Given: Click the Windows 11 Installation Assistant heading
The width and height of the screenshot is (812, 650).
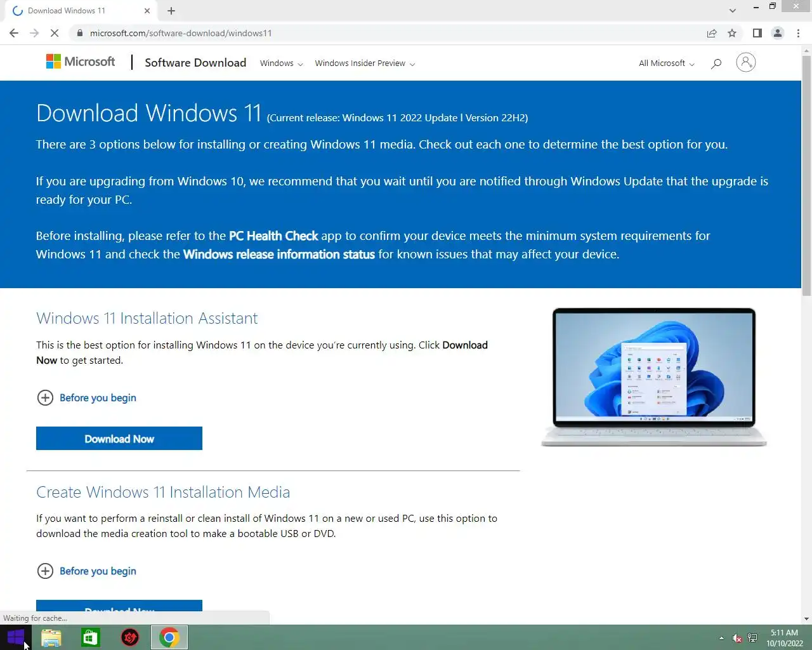Looking at the screenshot, I should pyautogui.click(x=147, y=318).
